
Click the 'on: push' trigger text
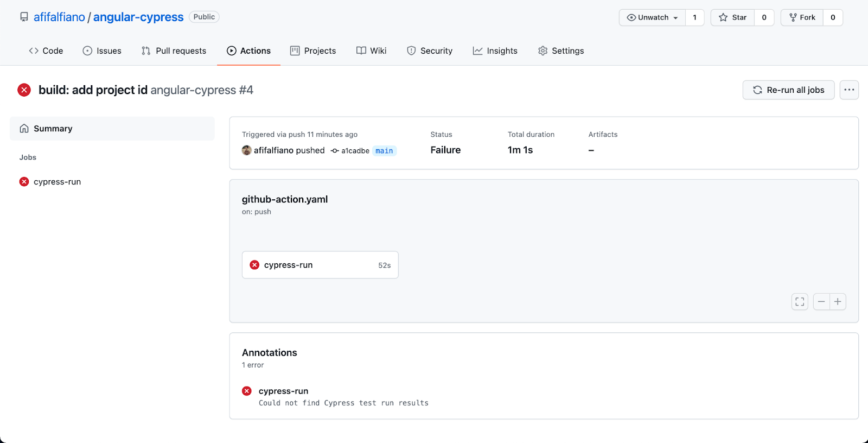257,212
